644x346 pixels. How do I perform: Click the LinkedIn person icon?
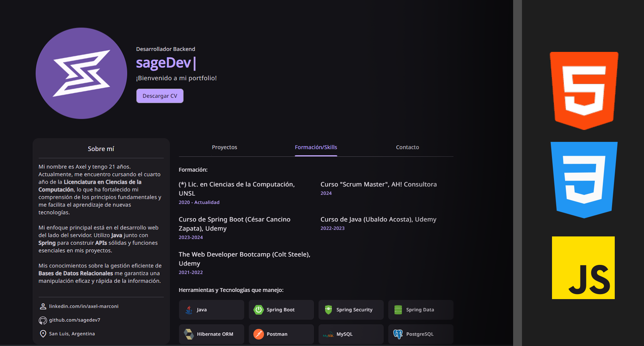coord(43,306)
